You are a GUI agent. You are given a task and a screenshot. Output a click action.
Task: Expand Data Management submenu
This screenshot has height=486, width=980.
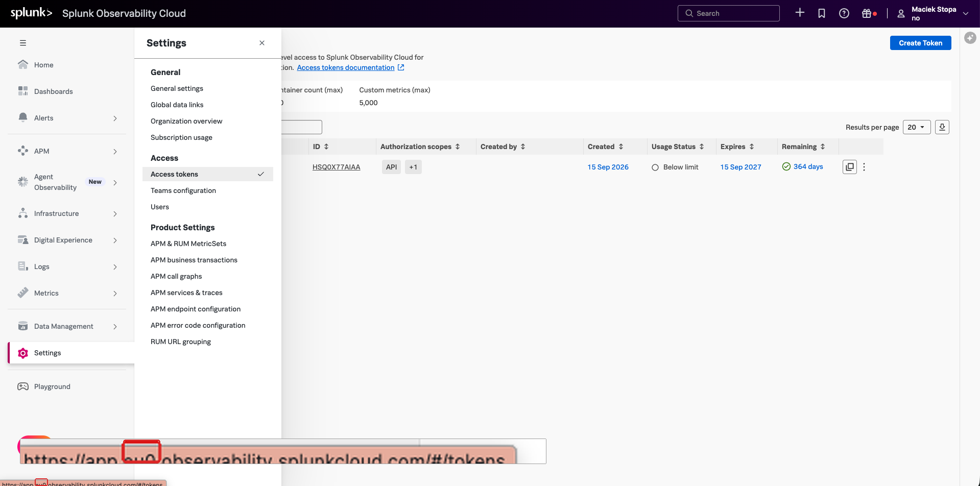(115, 327)
